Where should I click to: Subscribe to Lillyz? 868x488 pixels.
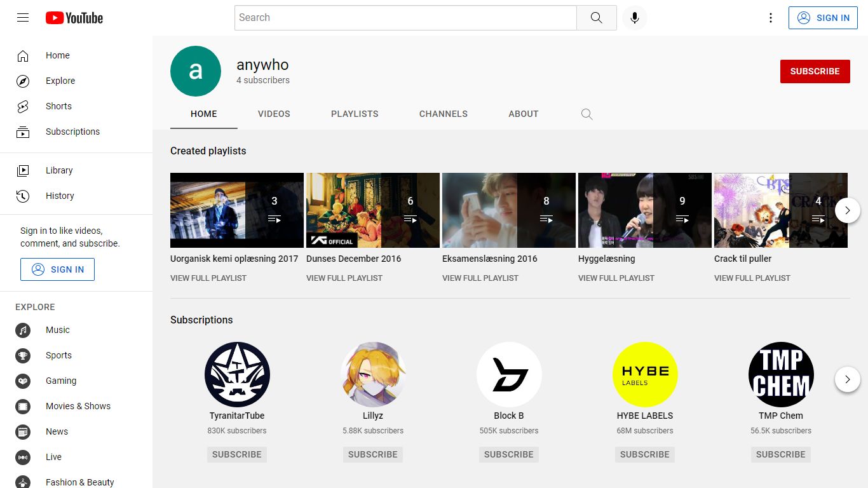(373, 454)
